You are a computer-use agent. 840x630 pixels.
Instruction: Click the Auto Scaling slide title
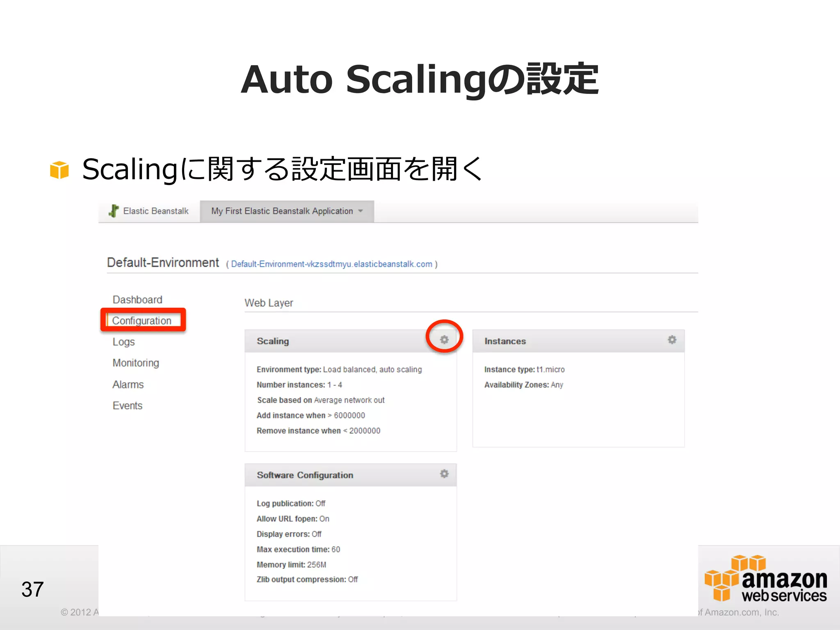(420, 79)
